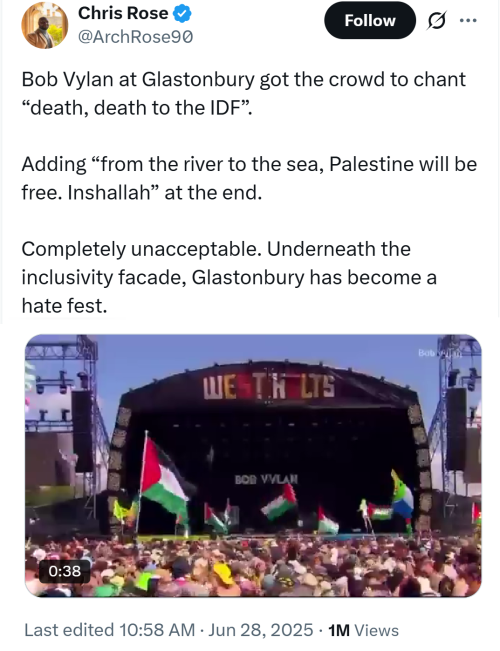Click the 0:38 video duration badge

[64, 571]
